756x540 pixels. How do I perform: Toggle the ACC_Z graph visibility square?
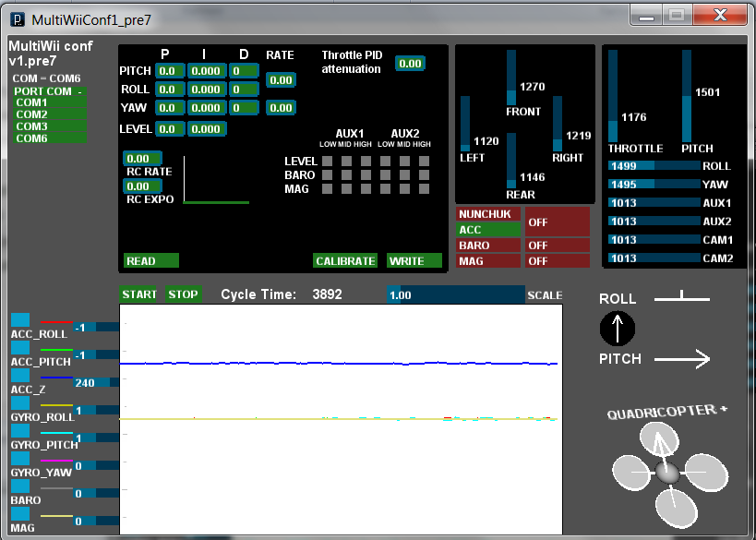pyautogui.click(x=20, y=375)
